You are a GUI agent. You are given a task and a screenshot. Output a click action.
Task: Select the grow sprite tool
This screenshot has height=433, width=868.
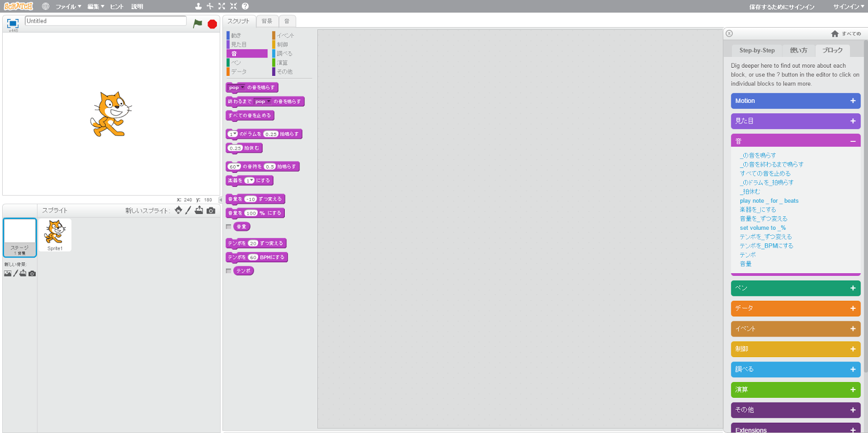click(x=222, y=7)
